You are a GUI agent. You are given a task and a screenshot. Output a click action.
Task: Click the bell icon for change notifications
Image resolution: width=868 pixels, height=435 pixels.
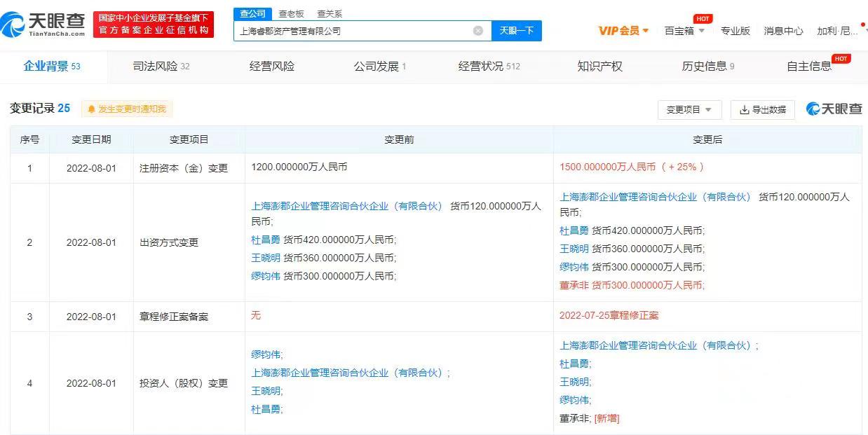(91, 109)
